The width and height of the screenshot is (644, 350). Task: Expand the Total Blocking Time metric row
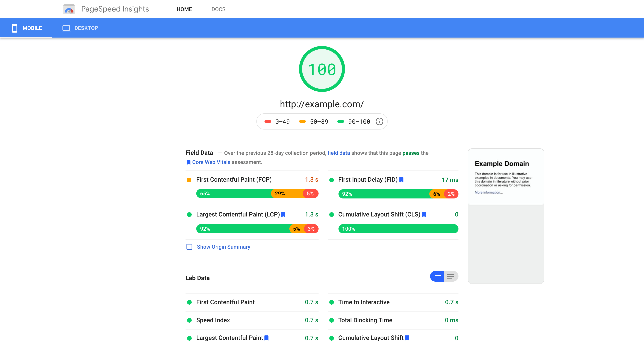coord(393,320)
